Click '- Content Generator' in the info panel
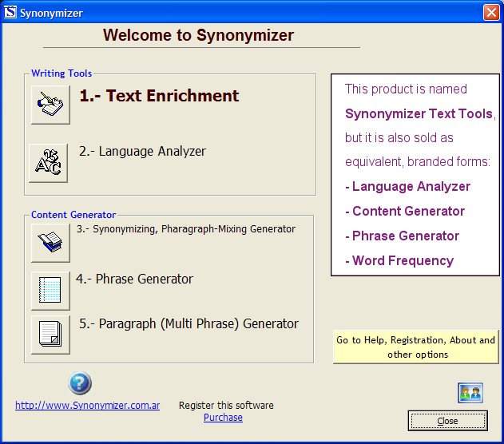 (x=405, y=211)
